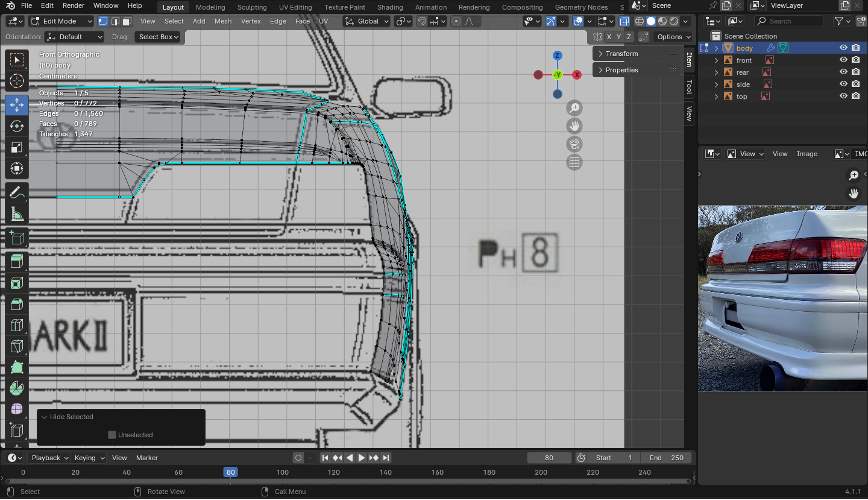This screenshot has height=500, width=868.
Task: Choose the Scale tool
Action: pos(17,148)
